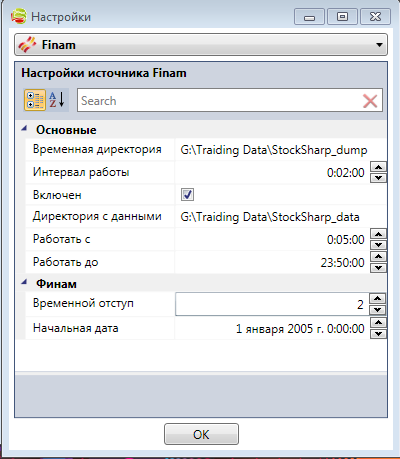
Task: Select the Начальная дата property row
Action: click(x=206, y=328)
